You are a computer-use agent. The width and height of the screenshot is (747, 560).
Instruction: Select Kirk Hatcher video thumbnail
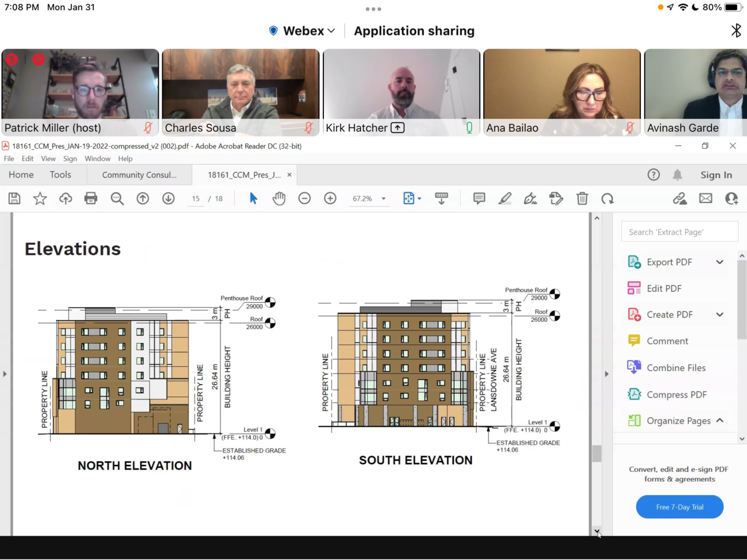point(402,92)
